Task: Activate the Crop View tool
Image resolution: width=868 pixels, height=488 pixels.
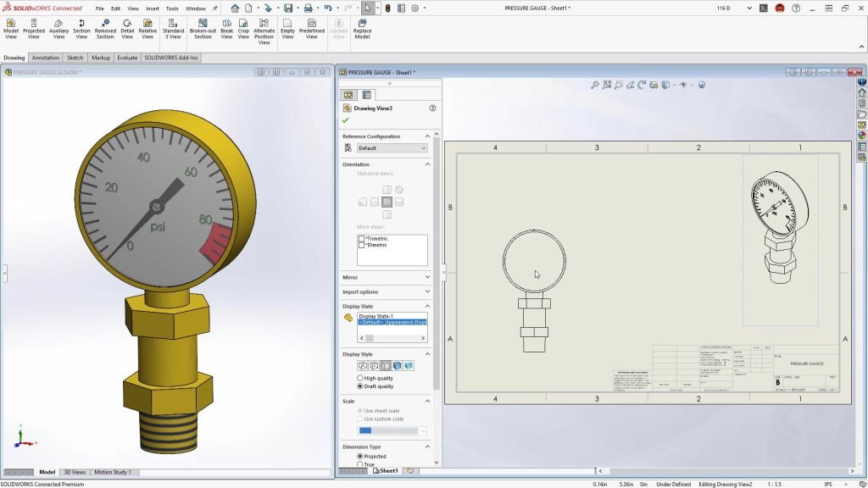Action: click(243, 29)
